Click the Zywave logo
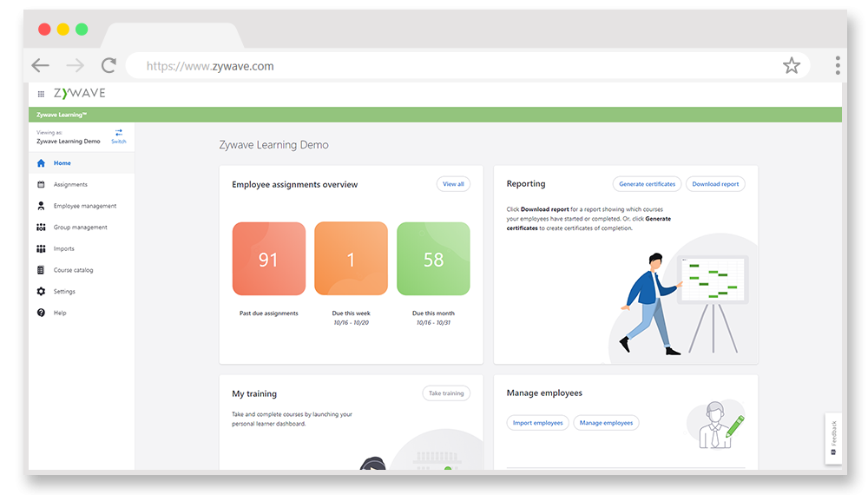This screenshot has width=868, height=495. point(79,93)
